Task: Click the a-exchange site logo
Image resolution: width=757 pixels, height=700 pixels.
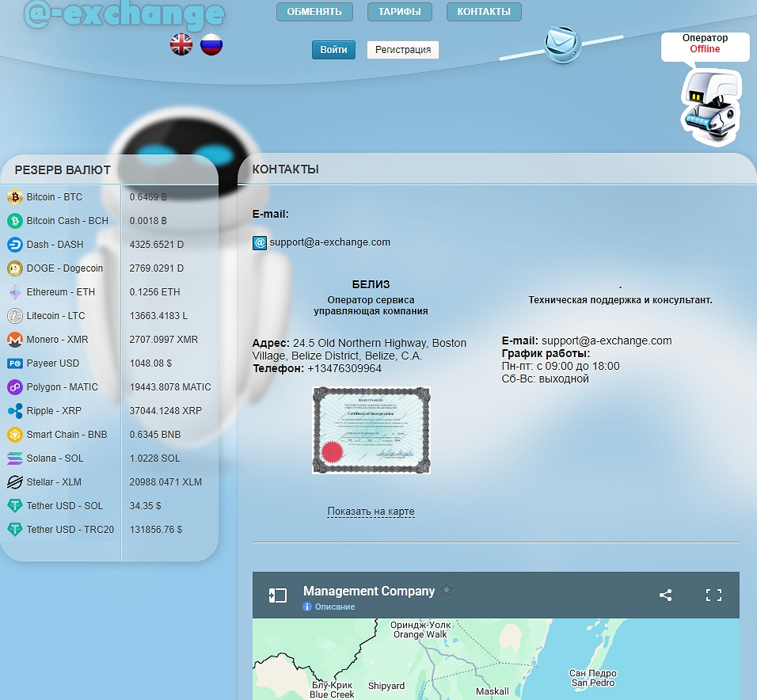Action: (x=124, y=14)
